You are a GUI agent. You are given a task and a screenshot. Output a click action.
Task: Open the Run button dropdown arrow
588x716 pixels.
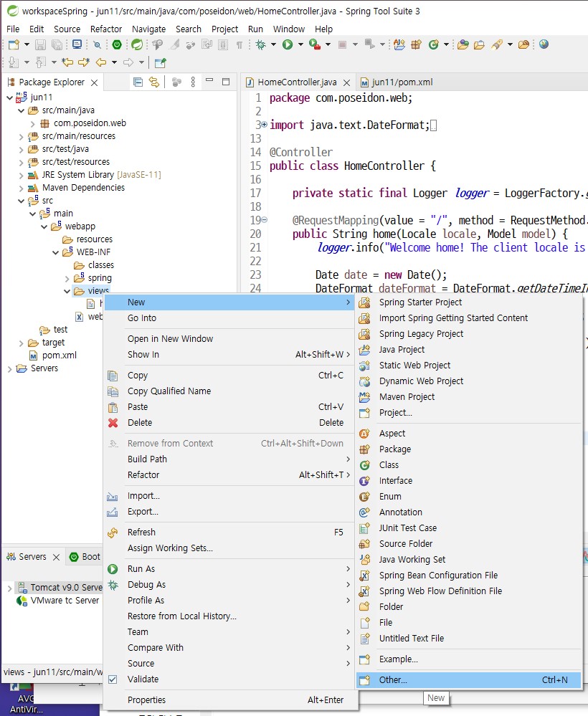point(300,44)
